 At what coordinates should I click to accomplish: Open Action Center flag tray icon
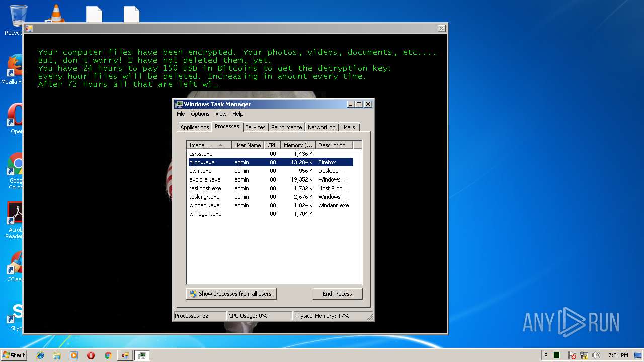point(572,355)
